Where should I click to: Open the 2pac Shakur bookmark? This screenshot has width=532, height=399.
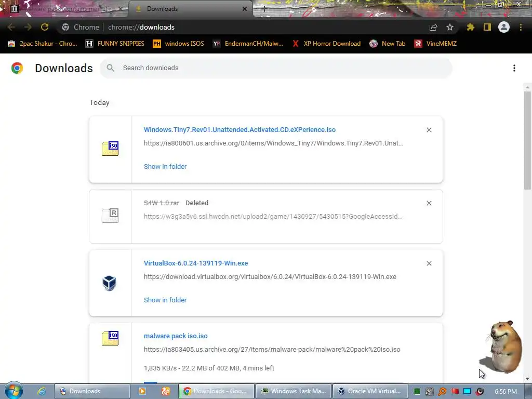coord(43,44)
